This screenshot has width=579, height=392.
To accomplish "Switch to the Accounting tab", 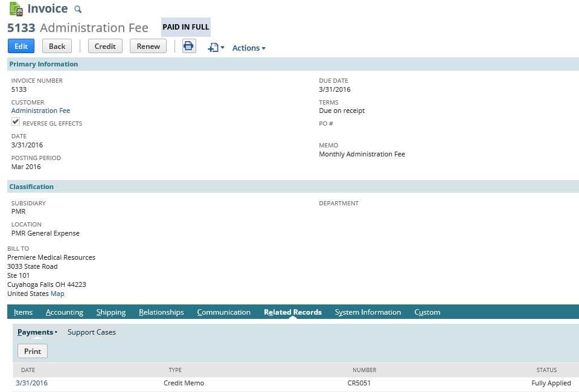I will point(65,312).
